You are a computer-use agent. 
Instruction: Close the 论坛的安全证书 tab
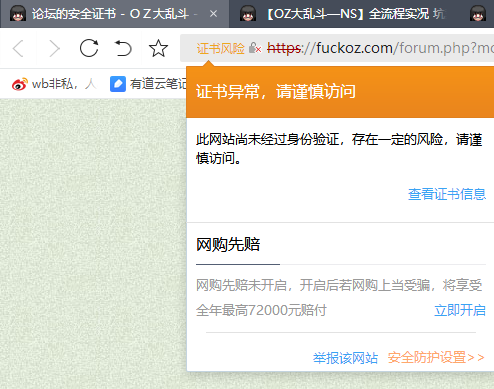pyautogui.click(x=213, y=14)
